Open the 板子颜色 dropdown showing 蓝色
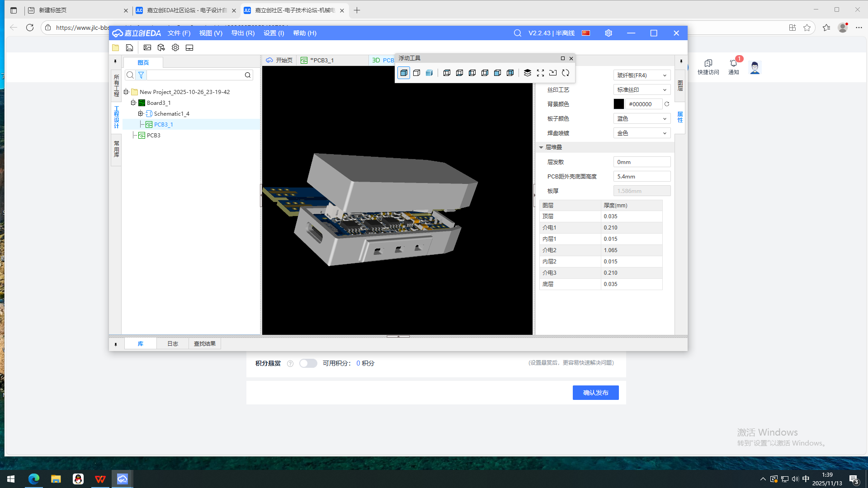Viewport: 868px width, 488px height. pyautogui.click(x=642, y=118)
